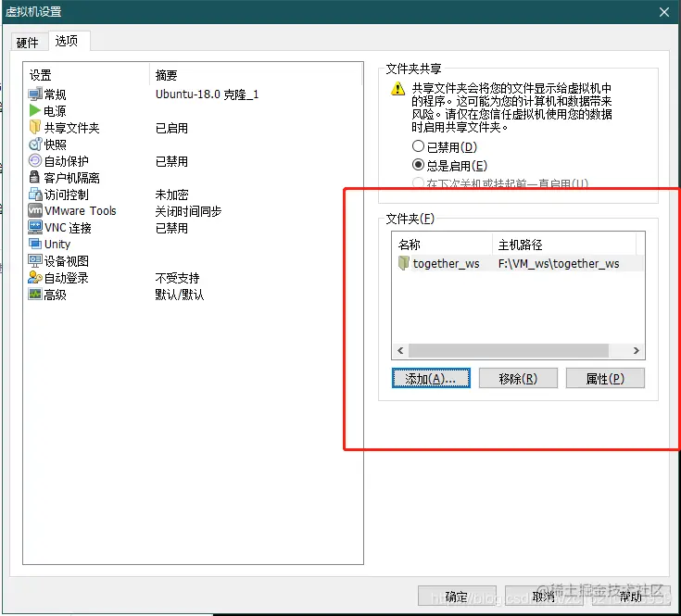The width and height of the screenshot is (681, 616).
Task: Select the VMware Tools row label
Action: (x=81, y=210)
